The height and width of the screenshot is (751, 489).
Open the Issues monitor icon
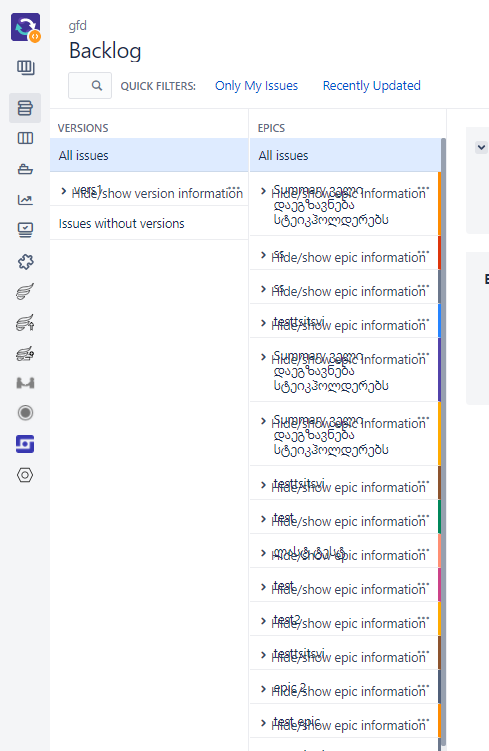(x=25, y=230)
